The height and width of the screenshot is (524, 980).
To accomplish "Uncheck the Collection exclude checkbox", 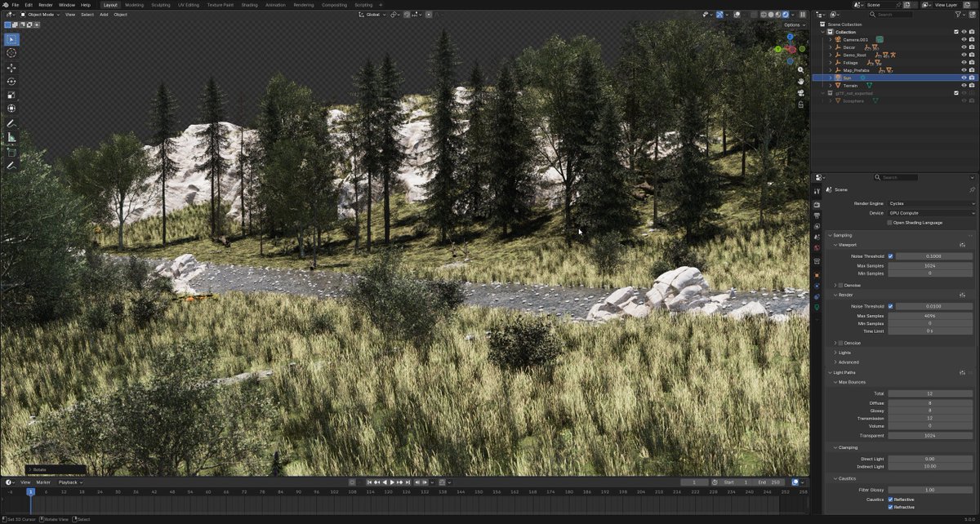I will (x=956, y=32).
